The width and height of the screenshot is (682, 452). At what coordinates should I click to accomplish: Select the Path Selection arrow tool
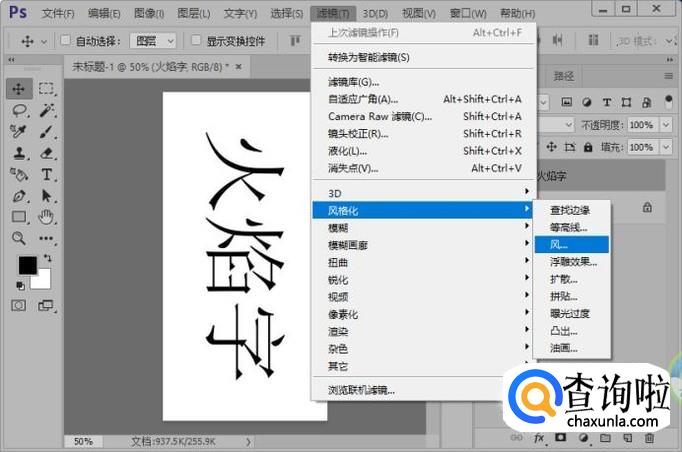click(46, 196)
